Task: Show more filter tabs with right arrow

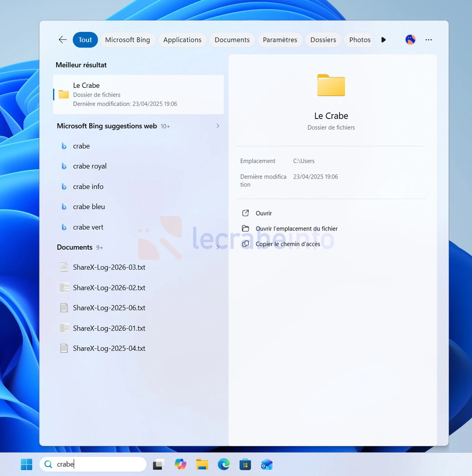Action: coord(383,40)
